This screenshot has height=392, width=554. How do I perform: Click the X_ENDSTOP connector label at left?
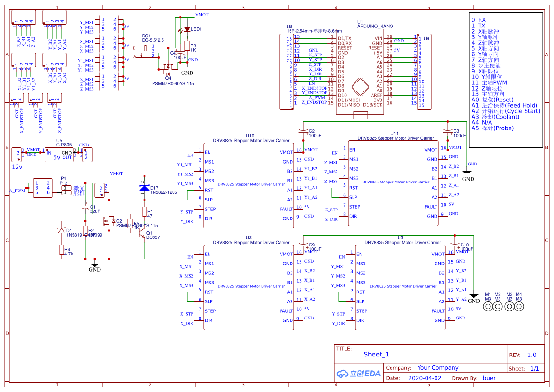tap(22, 121)
